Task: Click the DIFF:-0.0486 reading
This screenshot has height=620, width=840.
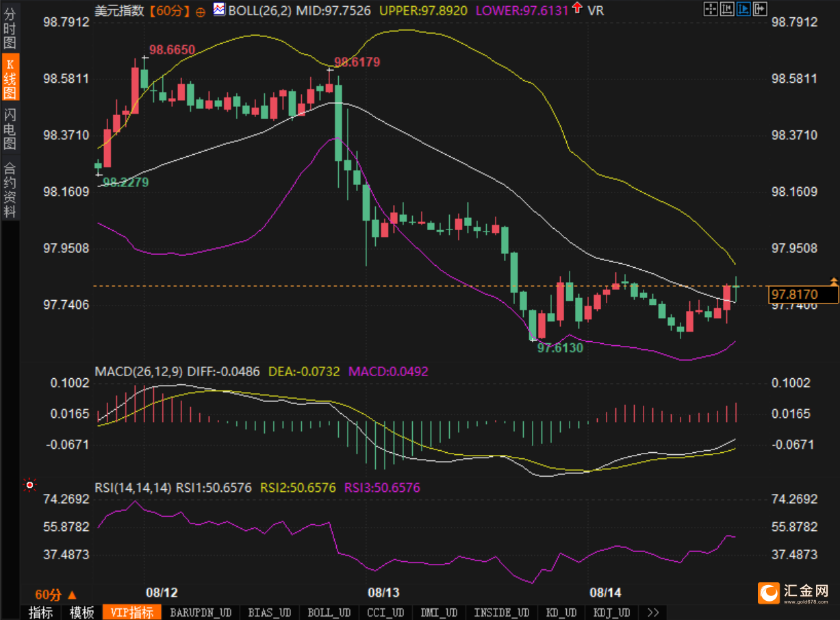Action: tap(223, 371)
